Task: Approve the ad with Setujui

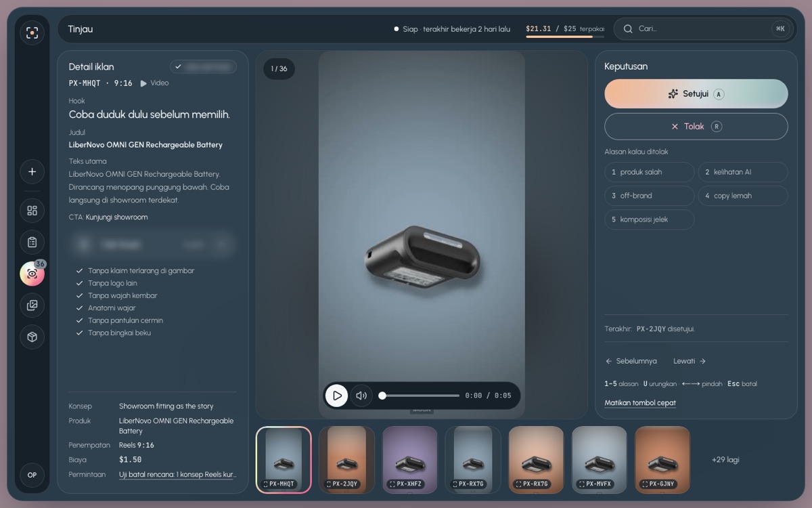Action: 696,94
